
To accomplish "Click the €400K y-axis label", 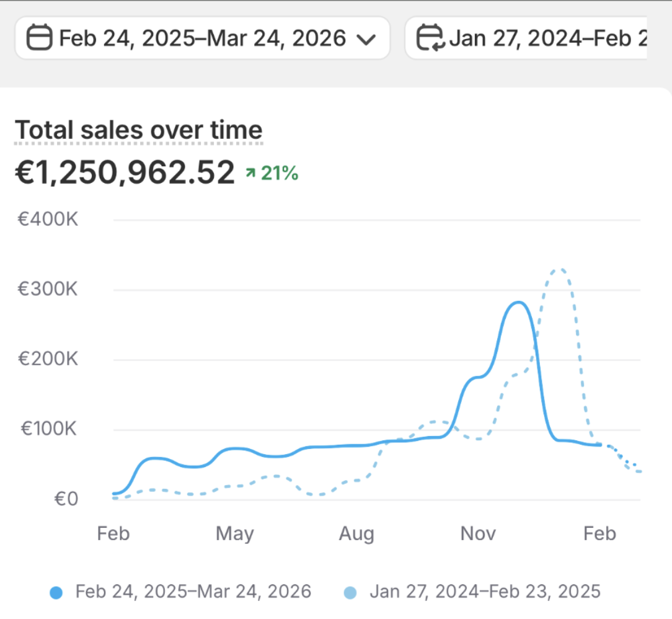I will click(47, 219).
